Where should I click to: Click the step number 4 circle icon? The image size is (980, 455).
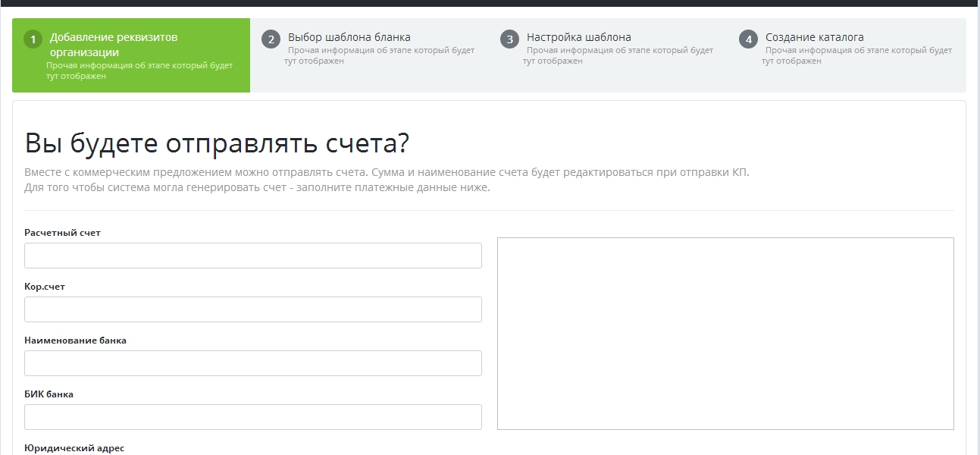pyautogui.click(x=749, y=39)
